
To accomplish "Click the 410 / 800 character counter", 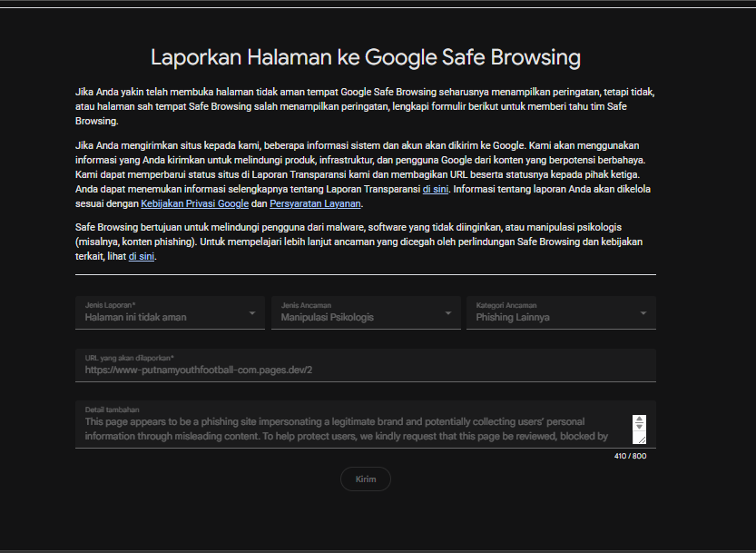I will pyautogui.click(x=630, y=456).
